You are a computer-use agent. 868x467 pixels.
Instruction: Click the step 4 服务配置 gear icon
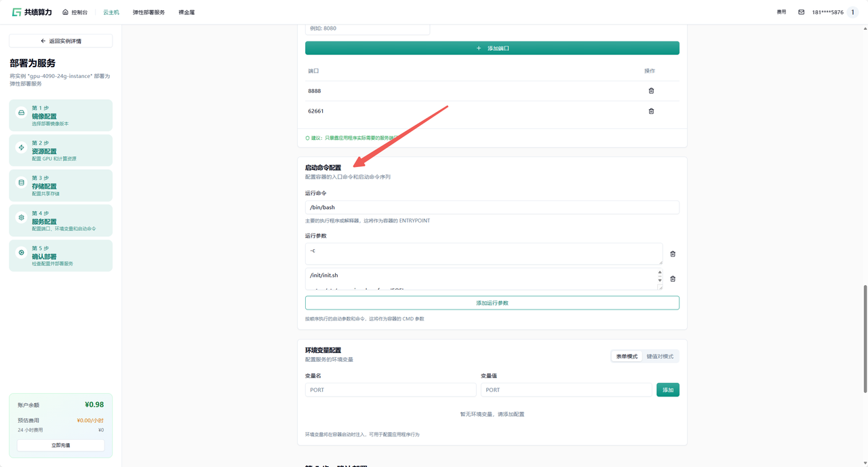pyautogui.click(x=21, y=218)
